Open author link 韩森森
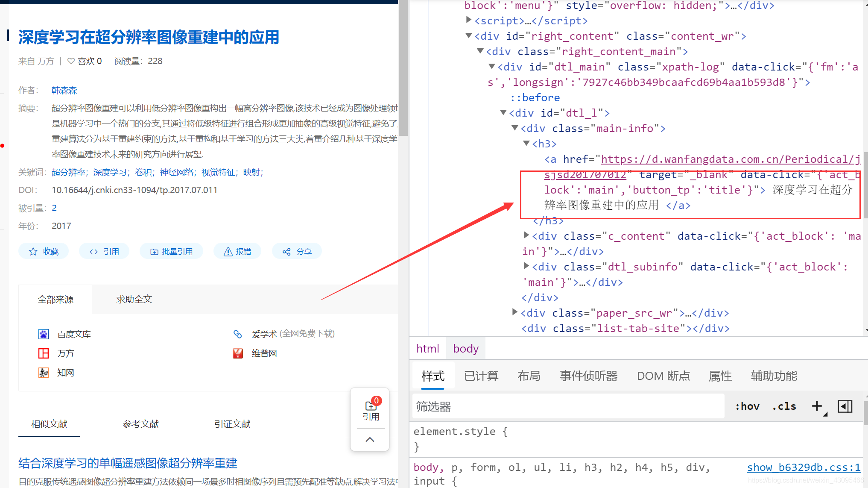 pyautogui.click(x=64, y=91)
